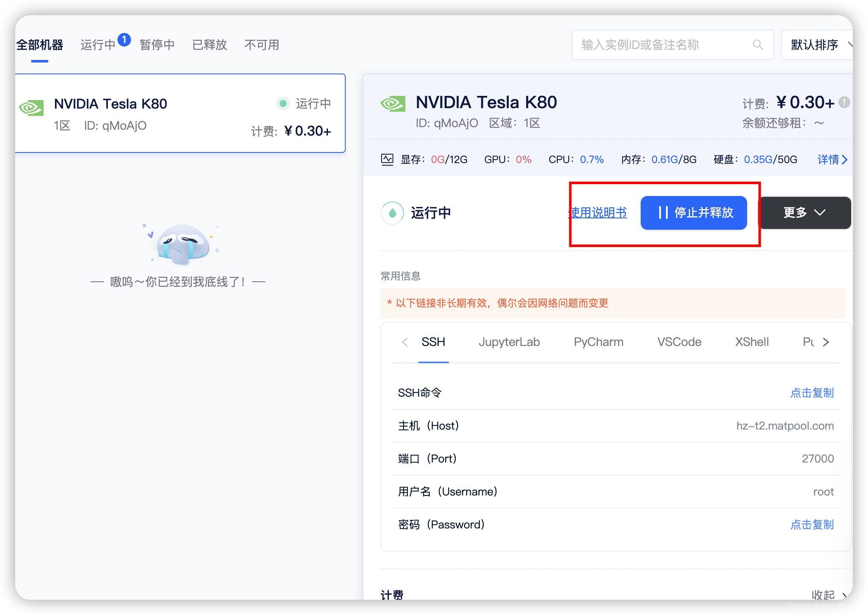
Task: Click the NVIDIA logo in machine list card
Action: pos(32,108)
